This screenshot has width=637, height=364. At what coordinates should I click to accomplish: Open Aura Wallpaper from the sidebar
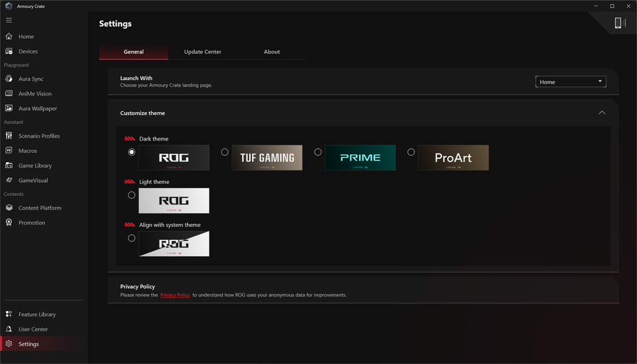tap(38, 109)
